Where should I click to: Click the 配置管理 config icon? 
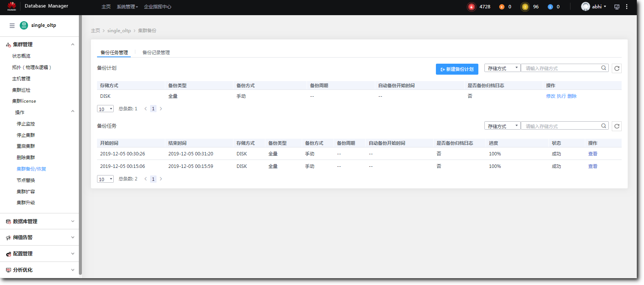(8, 254)
